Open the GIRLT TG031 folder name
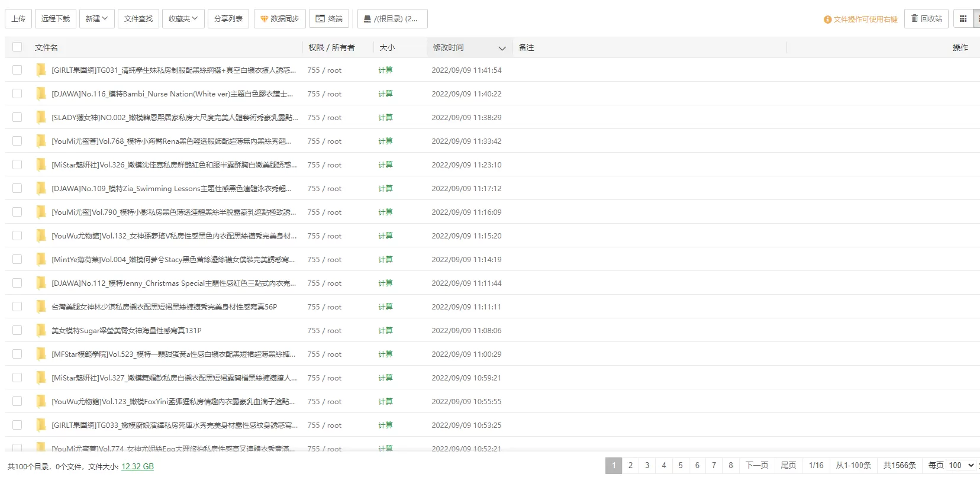The width and height of the screenshot is (980, 487). pyautogui.click(x=173, y=70)
